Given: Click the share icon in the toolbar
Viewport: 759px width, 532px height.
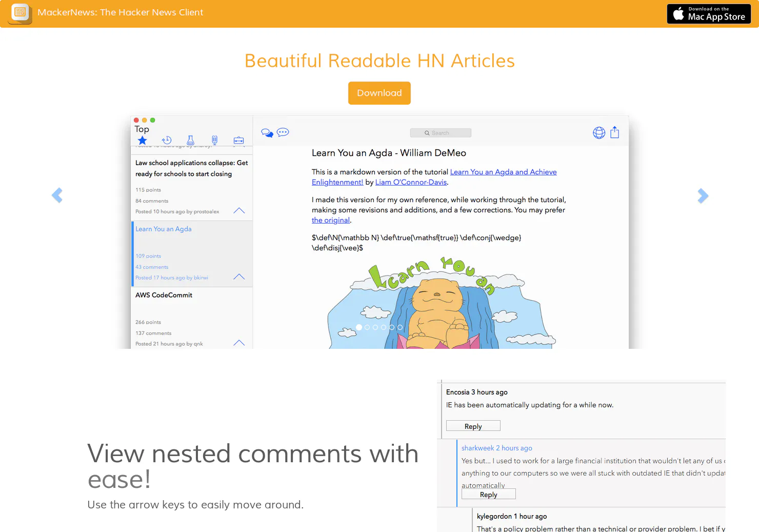Looking at the screenshot, I should 615,132.
